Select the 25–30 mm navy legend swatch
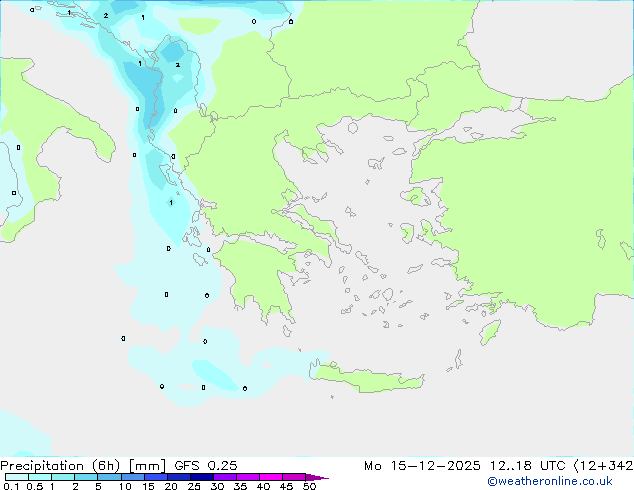Image resolution: width=634 pixels, height=490 pixels. [x=201, y=477]
